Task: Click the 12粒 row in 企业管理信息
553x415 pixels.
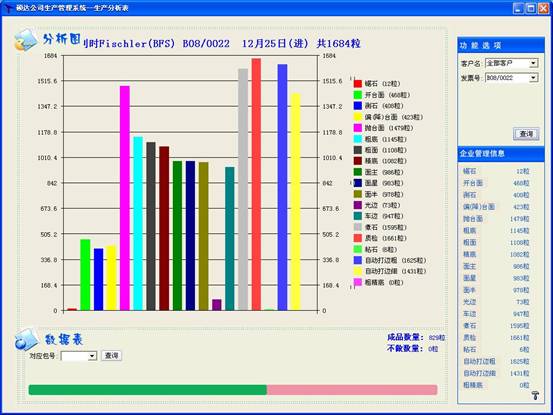Action: [496, 171]
